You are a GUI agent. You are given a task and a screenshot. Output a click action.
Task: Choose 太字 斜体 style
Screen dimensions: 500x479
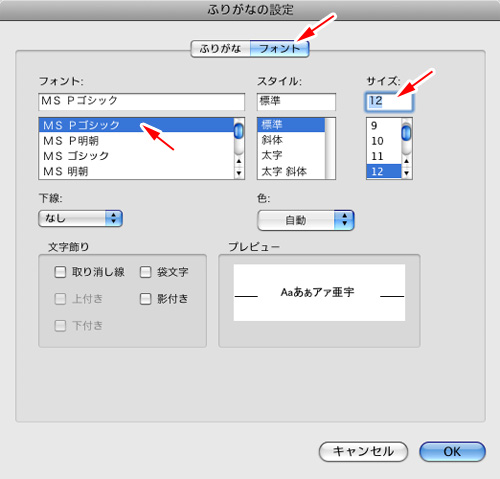point(291,171)
